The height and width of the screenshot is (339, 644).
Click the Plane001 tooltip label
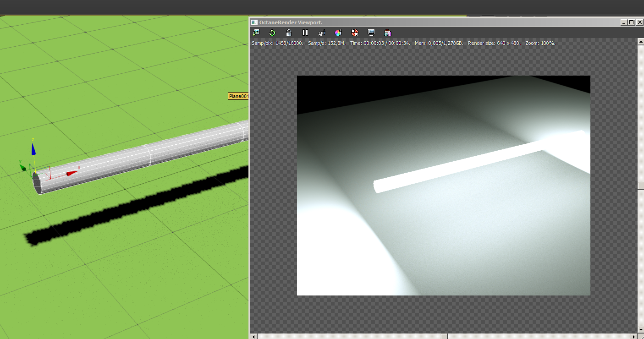[x=238, y=96]
